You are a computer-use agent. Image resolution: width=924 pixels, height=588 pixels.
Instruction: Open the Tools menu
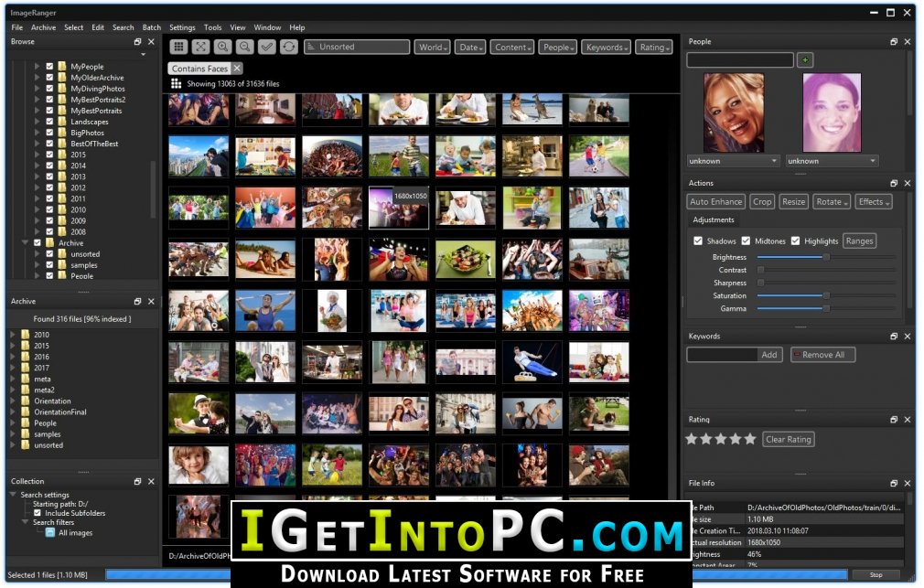213,27
